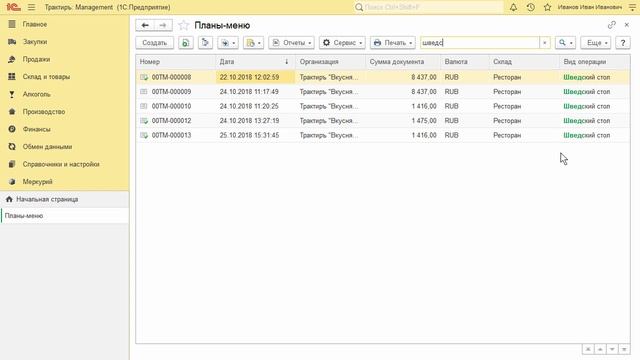Open favorites star in title bar

[x=547, y=7]
